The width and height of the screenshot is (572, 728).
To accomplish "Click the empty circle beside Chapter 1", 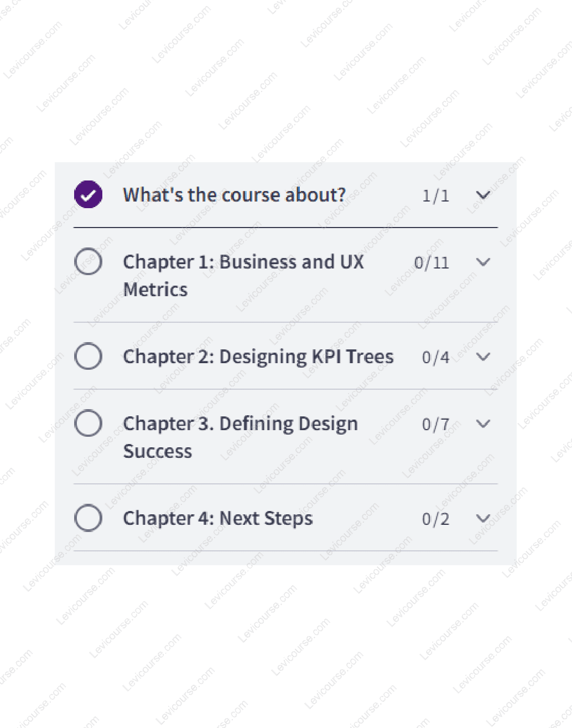I will (88, 261).
